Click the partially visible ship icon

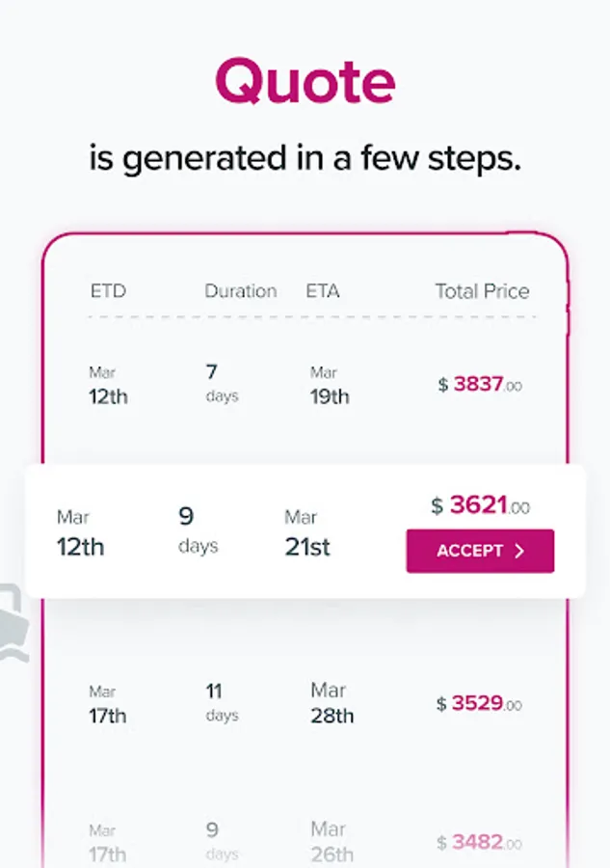[13, 624]
